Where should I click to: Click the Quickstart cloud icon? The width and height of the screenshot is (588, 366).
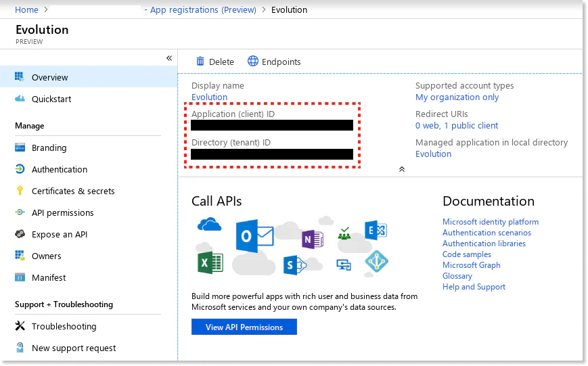(x=20, y=99)
